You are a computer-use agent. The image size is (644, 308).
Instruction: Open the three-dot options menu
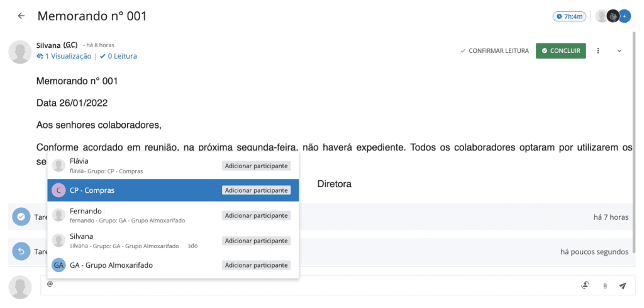[598, 51]
